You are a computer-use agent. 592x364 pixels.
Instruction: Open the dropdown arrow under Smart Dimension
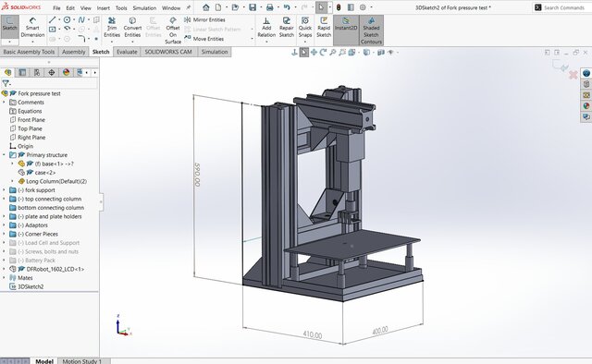coord(32,42)
